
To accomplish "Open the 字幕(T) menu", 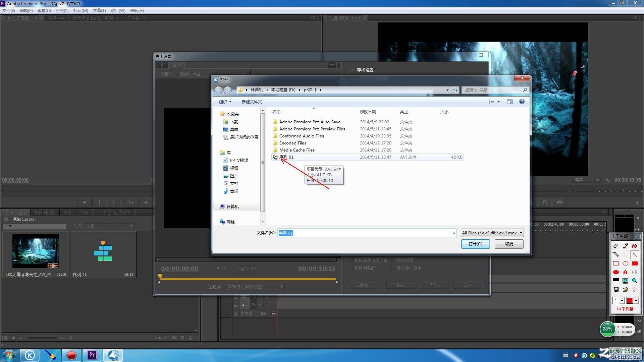I will point(99,10).
